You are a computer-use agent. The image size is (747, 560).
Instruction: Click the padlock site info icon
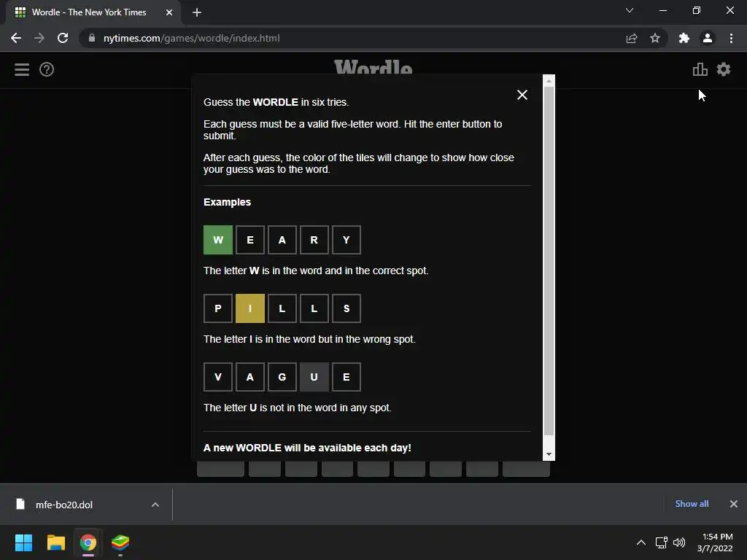(91, 38)
